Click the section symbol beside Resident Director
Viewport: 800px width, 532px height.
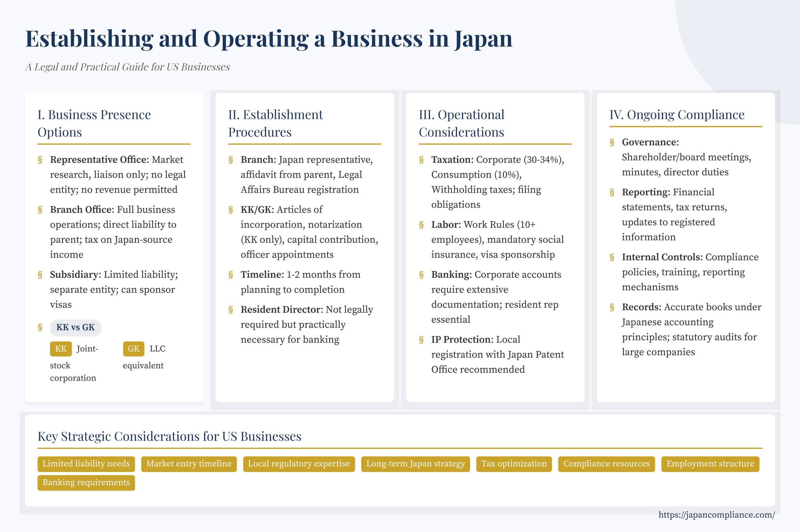231,310
